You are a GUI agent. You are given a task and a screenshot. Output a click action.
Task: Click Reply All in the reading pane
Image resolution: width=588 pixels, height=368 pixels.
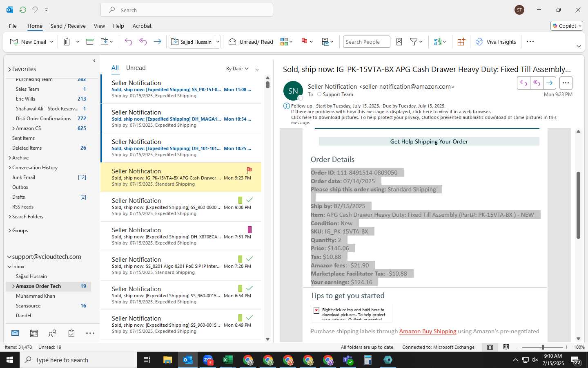coord(536,83)
